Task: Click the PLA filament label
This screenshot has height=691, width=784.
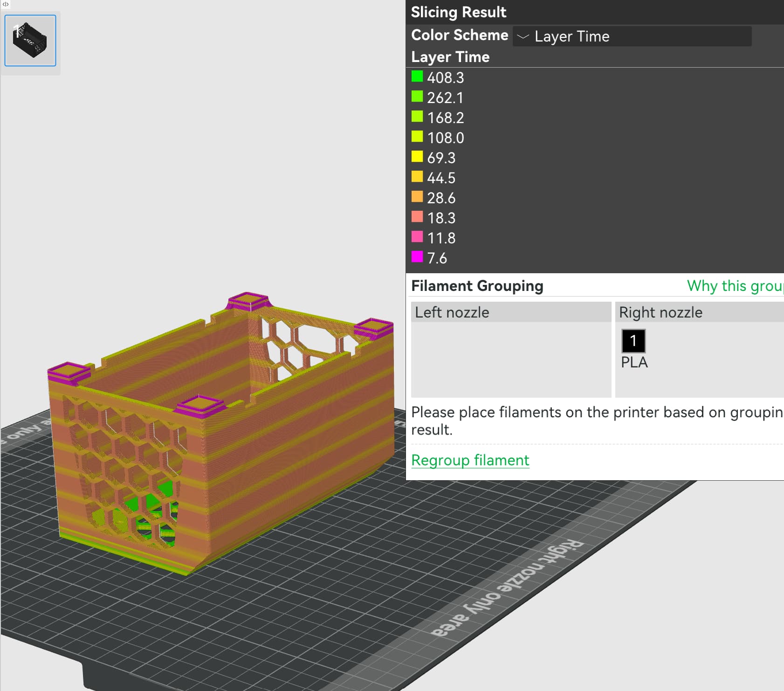Action: [x=634, y=362]
